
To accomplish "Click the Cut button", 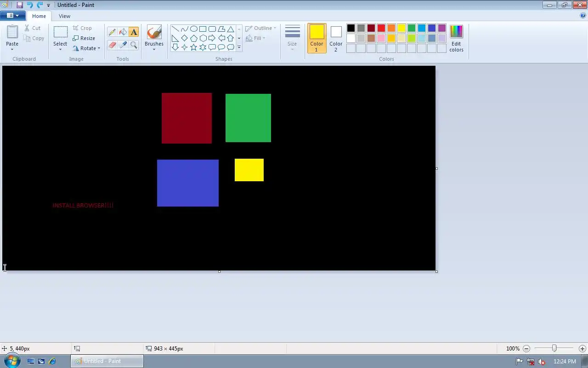I will pos(33,28).
